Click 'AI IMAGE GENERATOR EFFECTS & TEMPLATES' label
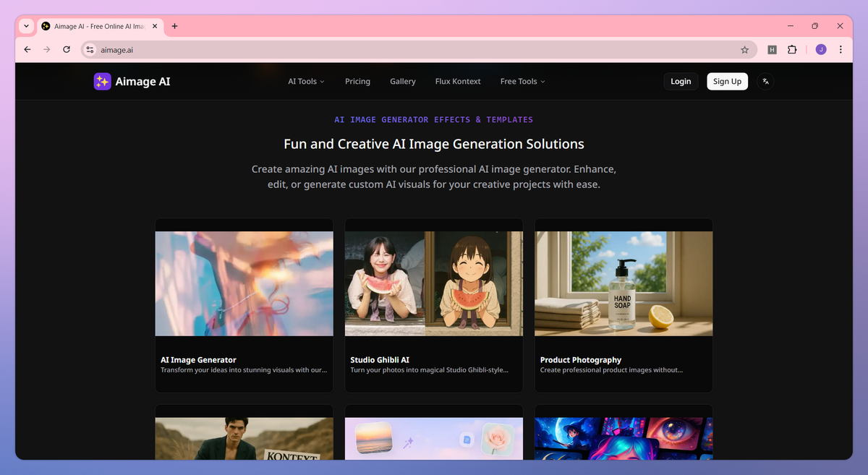Screen dimensions: 868x475 (x=434, y=119)
